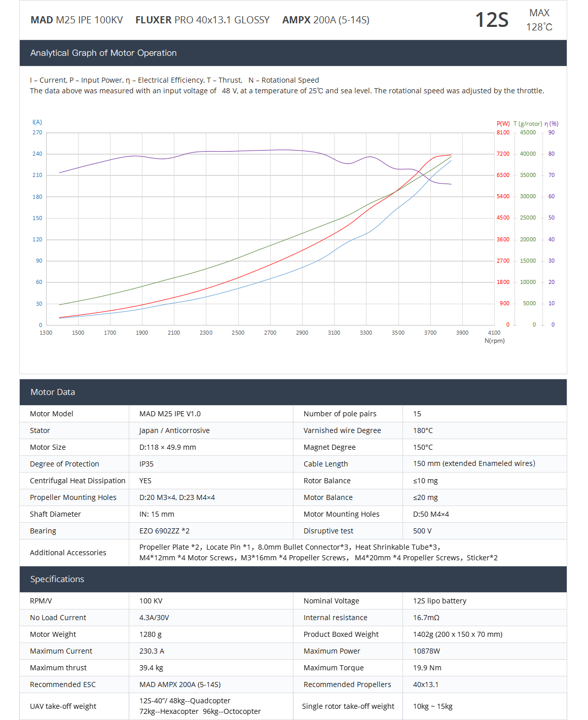Click the large '12S' label
The height and width of the screenshot is (720, 588).
tap(492, 20)
